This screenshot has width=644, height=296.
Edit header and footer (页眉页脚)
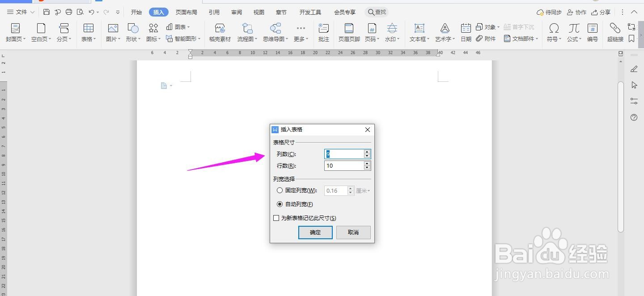point(349,33)
